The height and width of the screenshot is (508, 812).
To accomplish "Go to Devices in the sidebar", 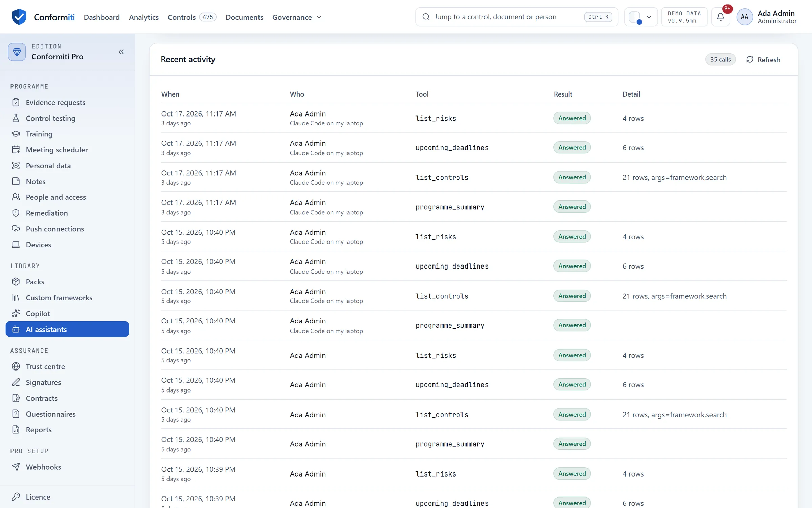I will pyautogui.click(x=67, y=245).
